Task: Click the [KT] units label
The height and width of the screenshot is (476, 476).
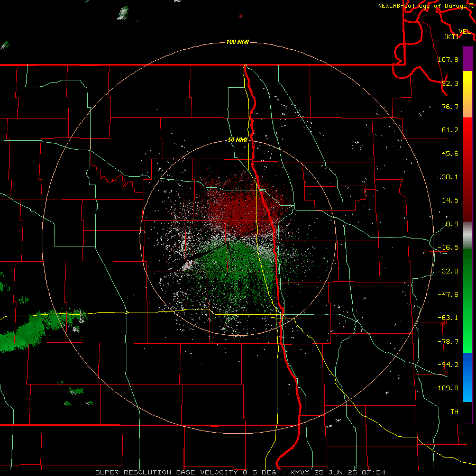Action: (452, 36)
